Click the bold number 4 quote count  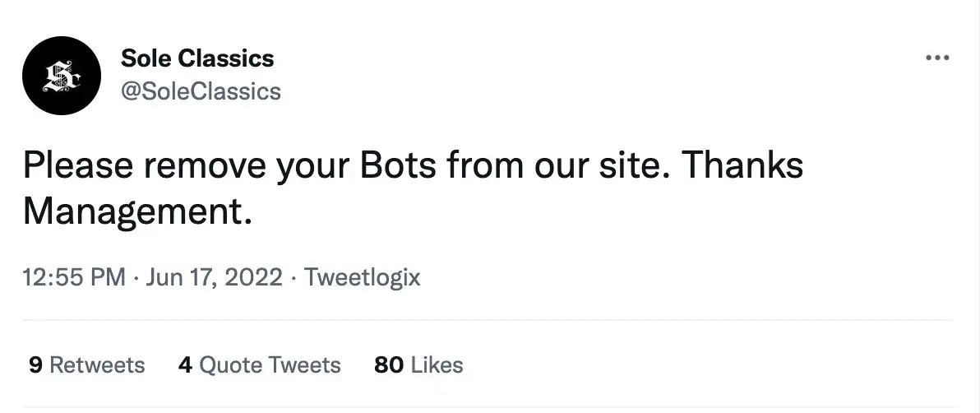(185, 364)
